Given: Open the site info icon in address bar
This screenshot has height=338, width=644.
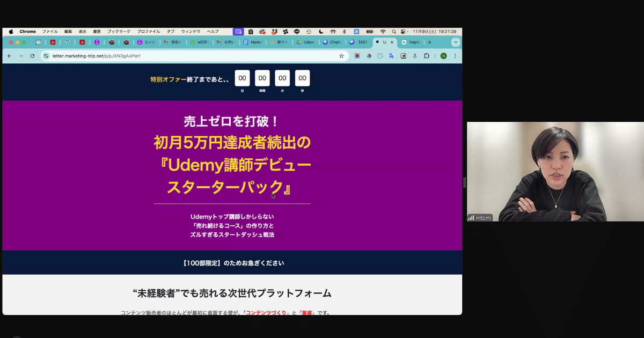Looking at the screenshot, I should (x=46, y=56).
